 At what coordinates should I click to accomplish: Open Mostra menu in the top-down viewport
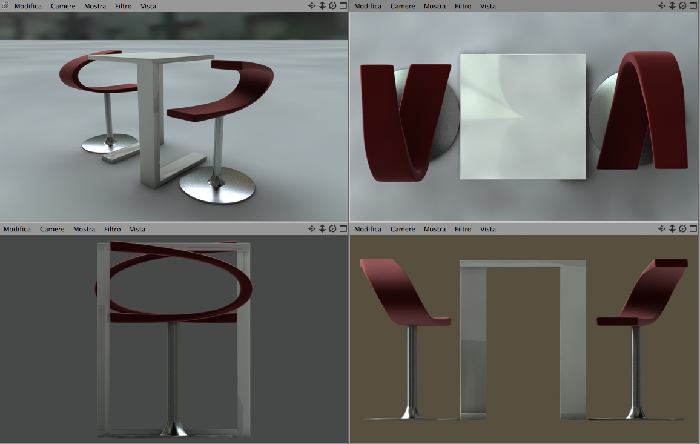coord(434,6)
